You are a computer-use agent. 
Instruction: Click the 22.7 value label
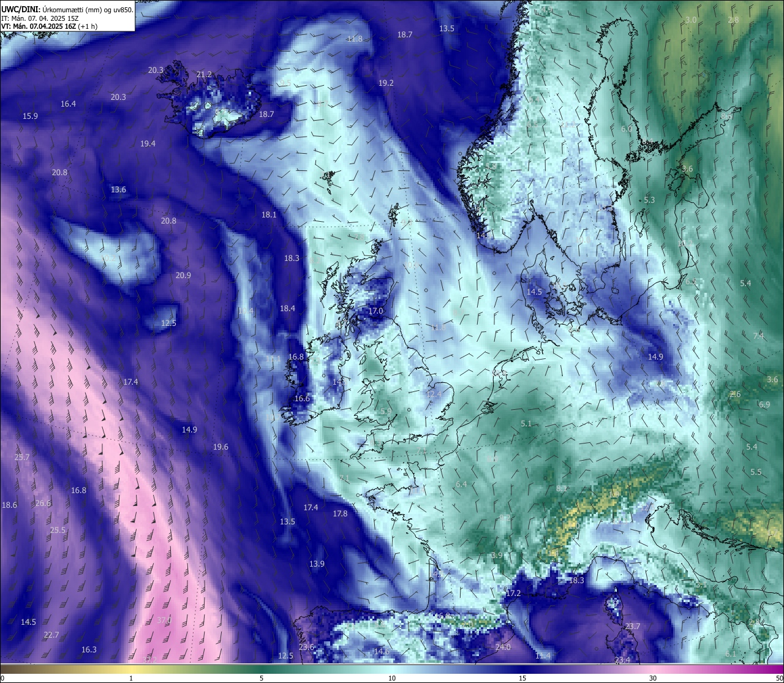coord(51,635)
